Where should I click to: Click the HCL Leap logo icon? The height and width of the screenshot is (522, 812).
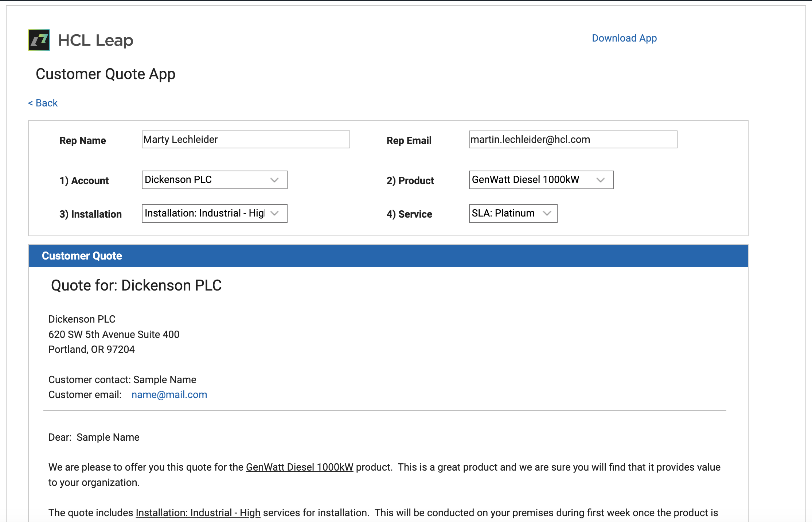pyautogui.click(x=39, y=40)
